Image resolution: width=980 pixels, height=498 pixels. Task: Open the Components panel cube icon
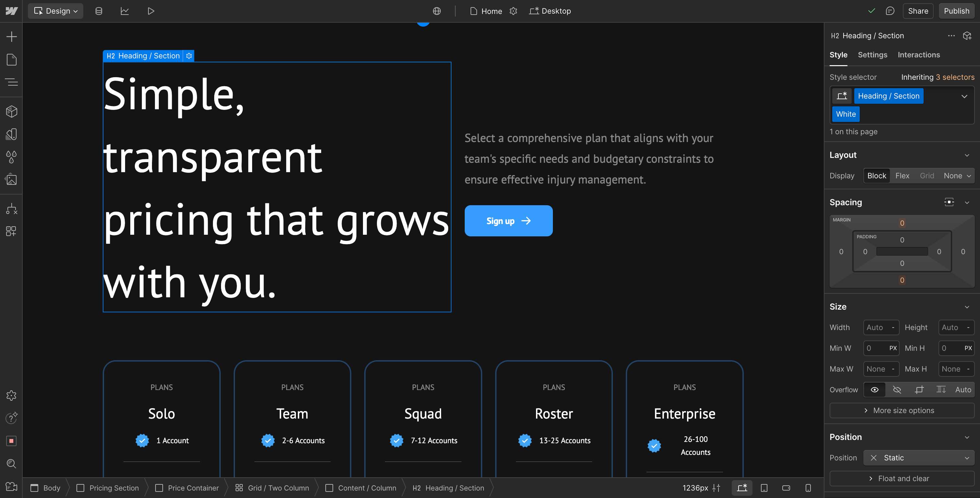[x=11, y=112]
